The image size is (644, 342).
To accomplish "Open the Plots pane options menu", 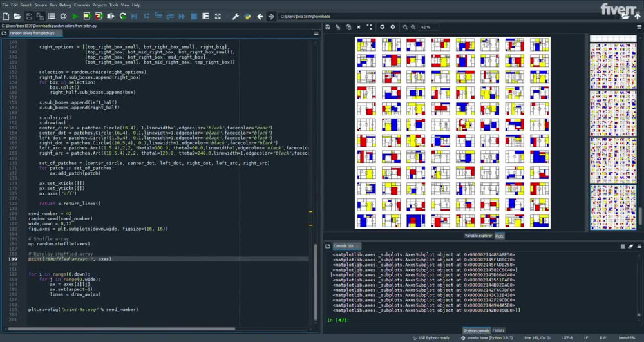I will (638, 27).
